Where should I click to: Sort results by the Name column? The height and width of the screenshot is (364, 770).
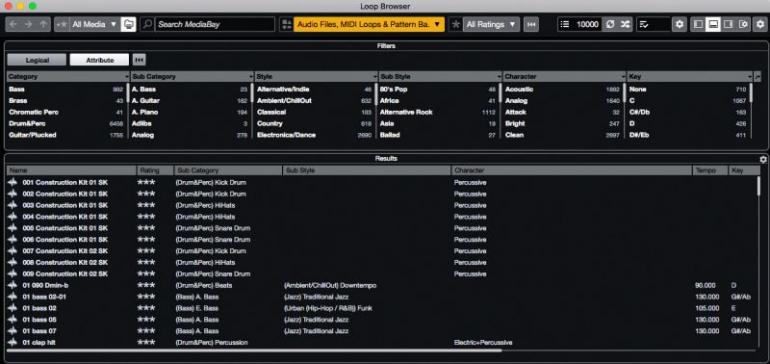click(x=72, y=170)
